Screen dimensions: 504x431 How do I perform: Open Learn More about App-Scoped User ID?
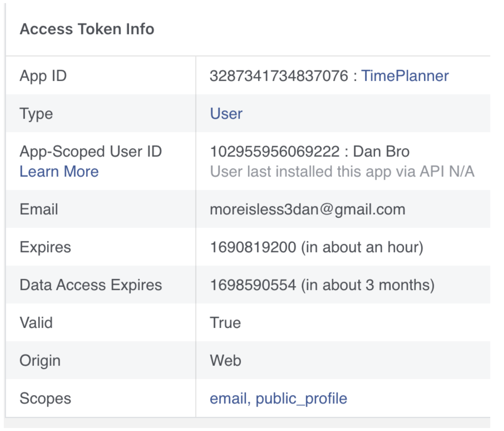(x=59, y=172)
